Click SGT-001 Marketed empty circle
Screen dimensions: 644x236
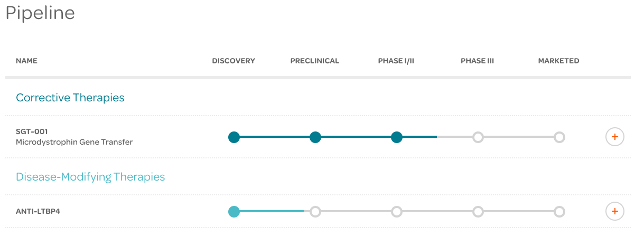559,137
